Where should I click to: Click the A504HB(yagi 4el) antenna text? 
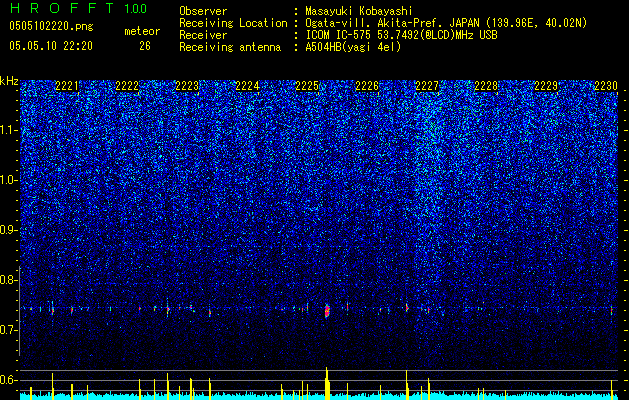click(x=353, y=47)
